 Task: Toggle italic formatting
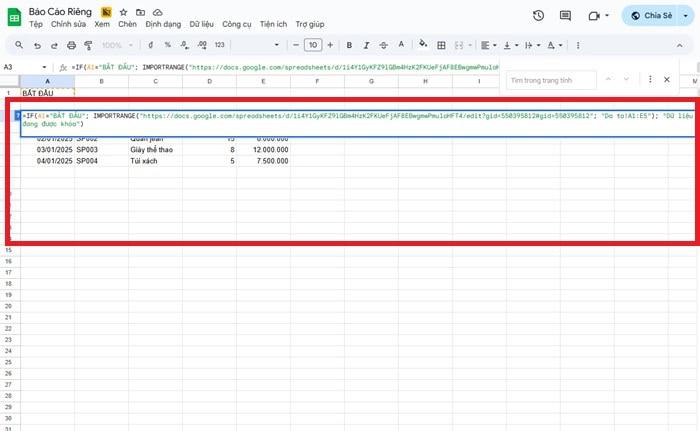[x=367, y=45]
